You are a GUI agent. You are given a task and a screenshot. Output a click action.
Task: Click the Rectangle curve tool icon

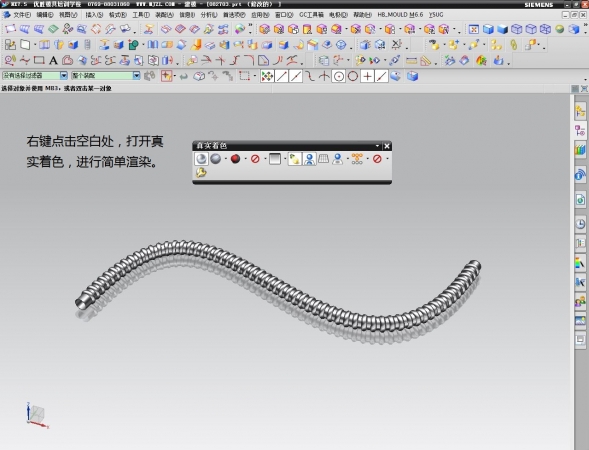[39, 60]
